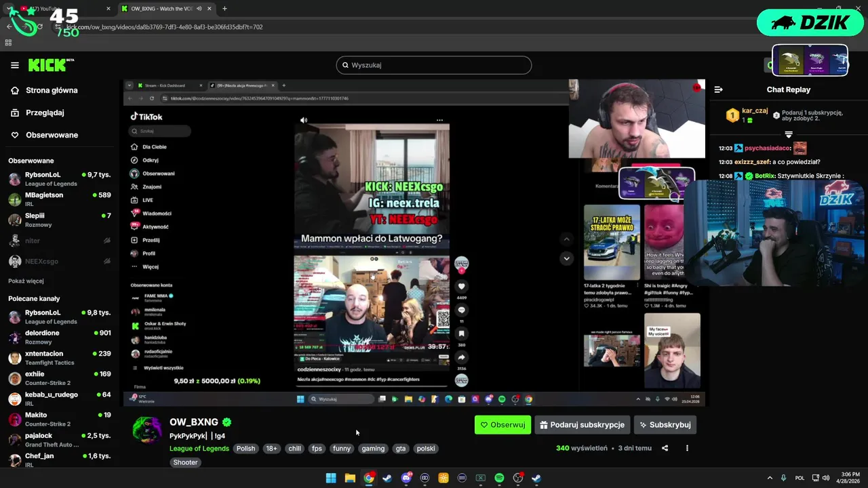This screenshot has width=868, height=488.
Task: Open recommended channel exhiie
Action: point(59,378)
